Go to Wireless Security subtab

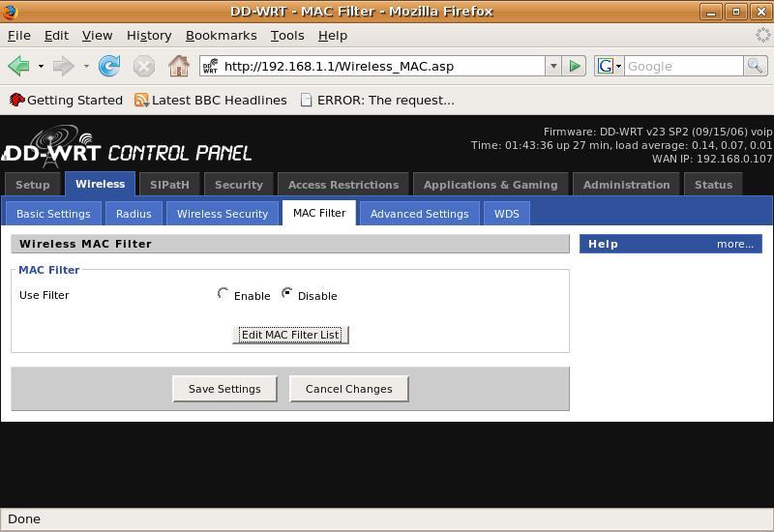tap(223, 213)
